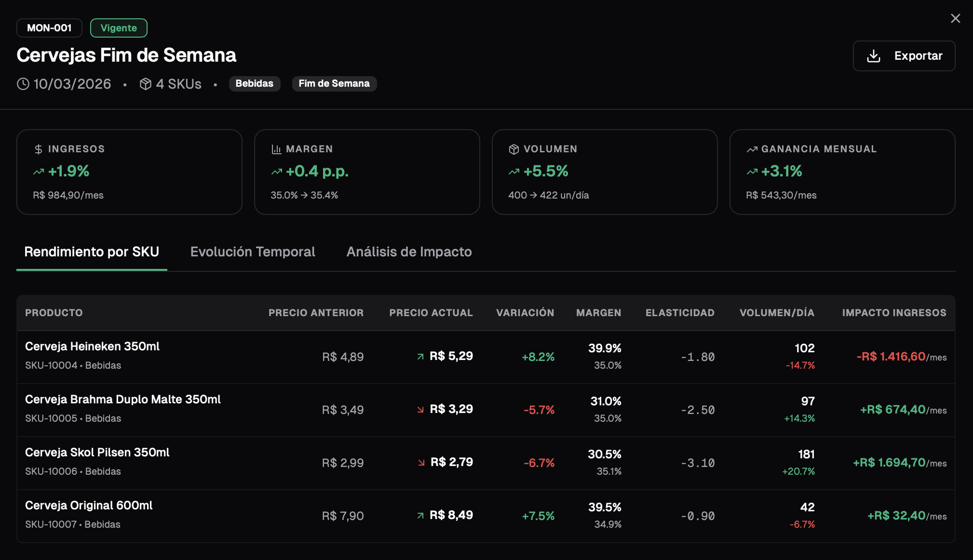Click the green upward arrow next to +1.9%
This screenshot has height=560, width=973.
pyautogui.click(x=39, y=171)
